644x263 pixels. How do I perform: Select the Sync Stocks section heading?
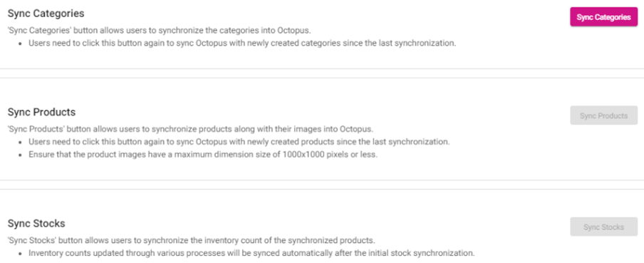tap(36, 224)
